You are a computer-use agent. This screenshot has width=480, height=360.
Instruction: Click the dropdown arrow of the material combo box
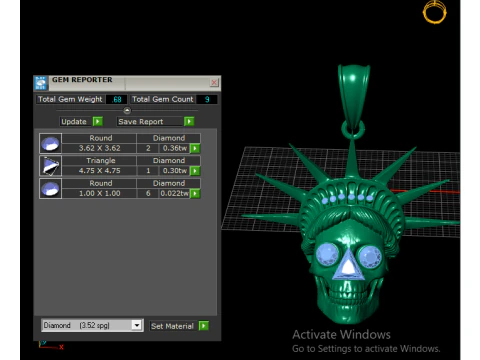(137, 325)
